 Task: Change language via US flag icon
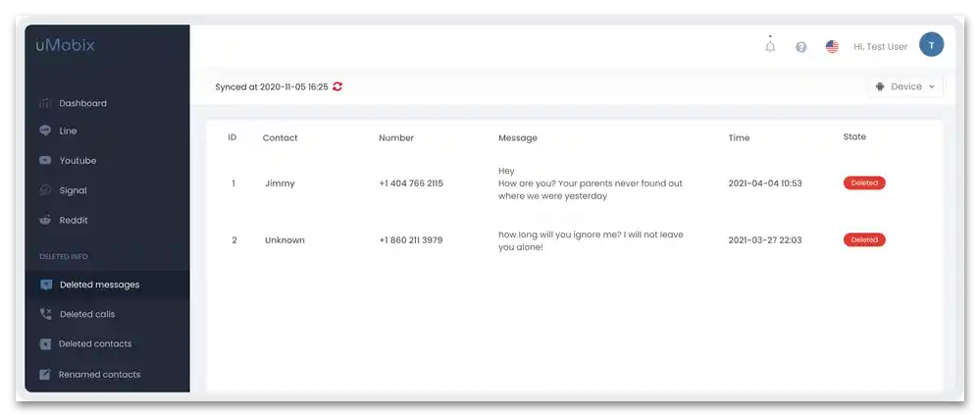832,46
